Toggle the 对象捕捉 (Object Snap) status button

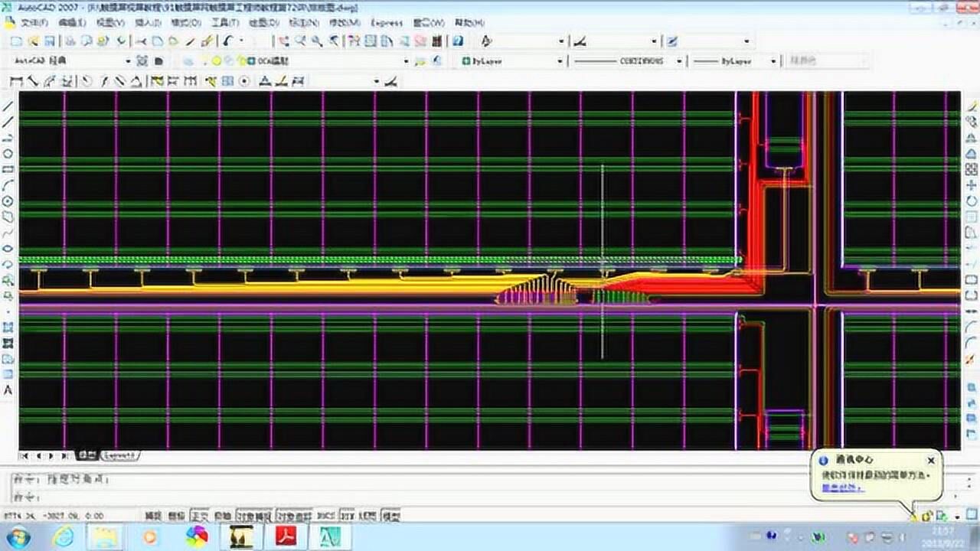click(253, 516)
